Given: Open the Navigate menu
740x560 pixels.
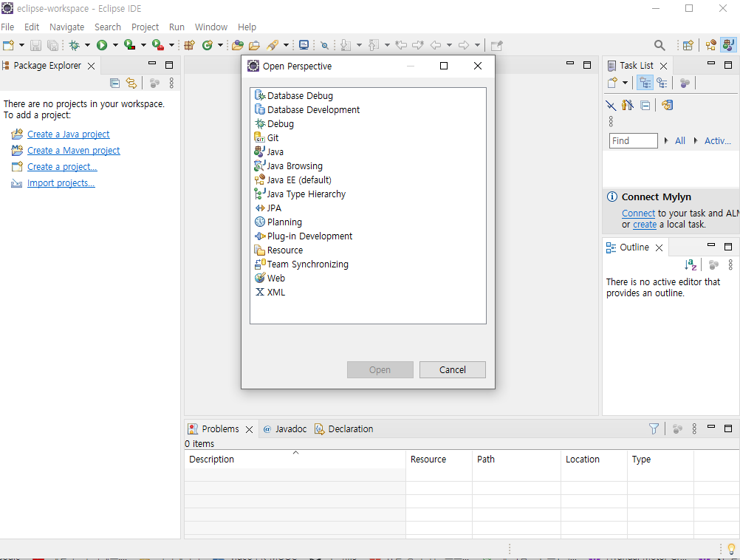Looking at the screenshot, I should click(67, 27).
